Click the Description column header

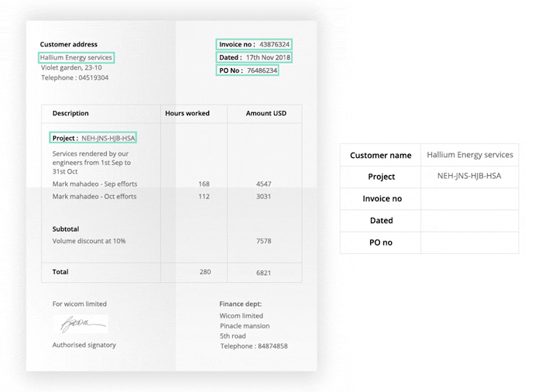[x=70, y=113]
